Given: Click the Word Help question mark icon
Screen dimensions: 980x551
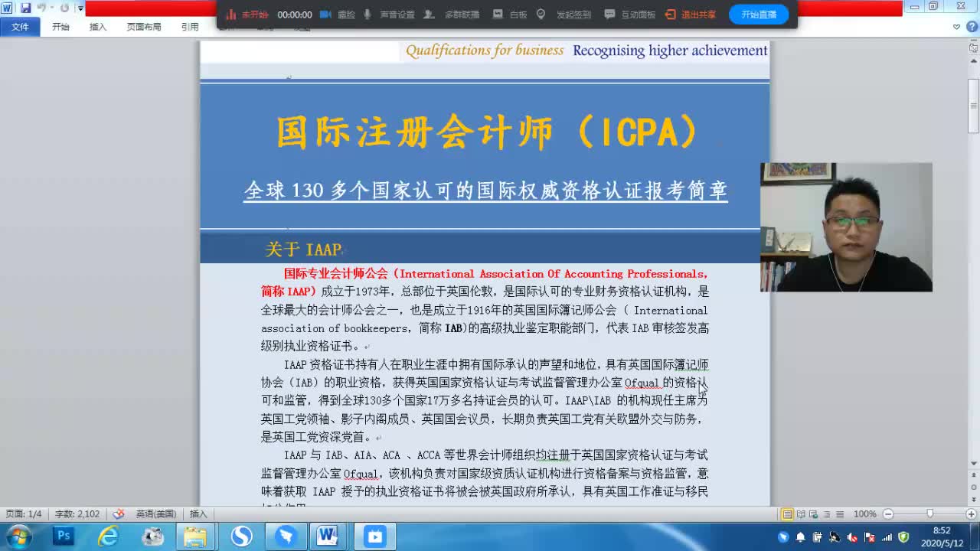Looking at the screenshot, I should (971, 27).
